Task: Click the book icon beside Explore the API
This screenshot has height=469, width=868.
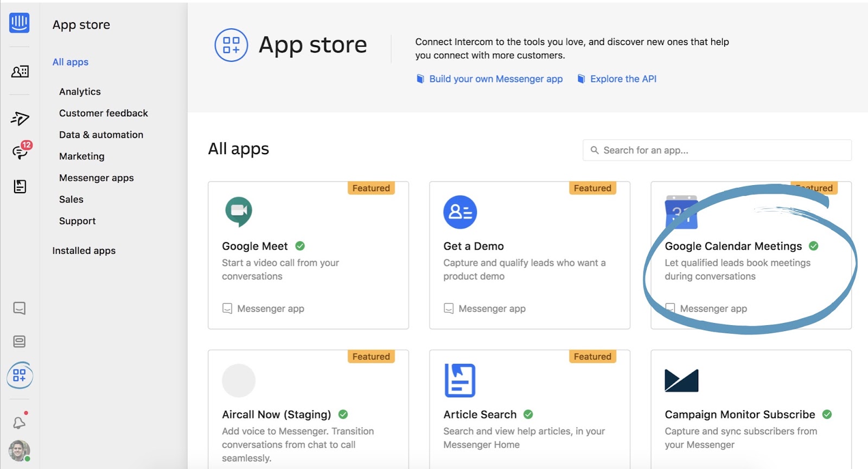Action: (581, 79)
